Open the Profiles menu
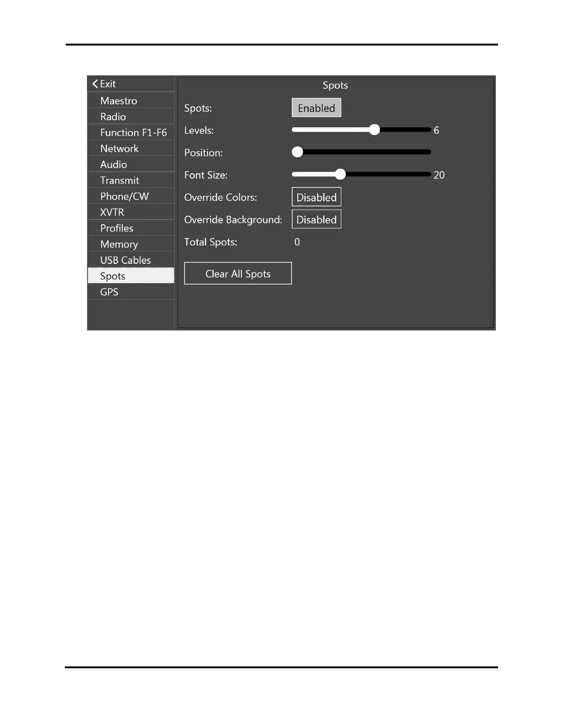The image size is (563, 728). coord(131,228)
